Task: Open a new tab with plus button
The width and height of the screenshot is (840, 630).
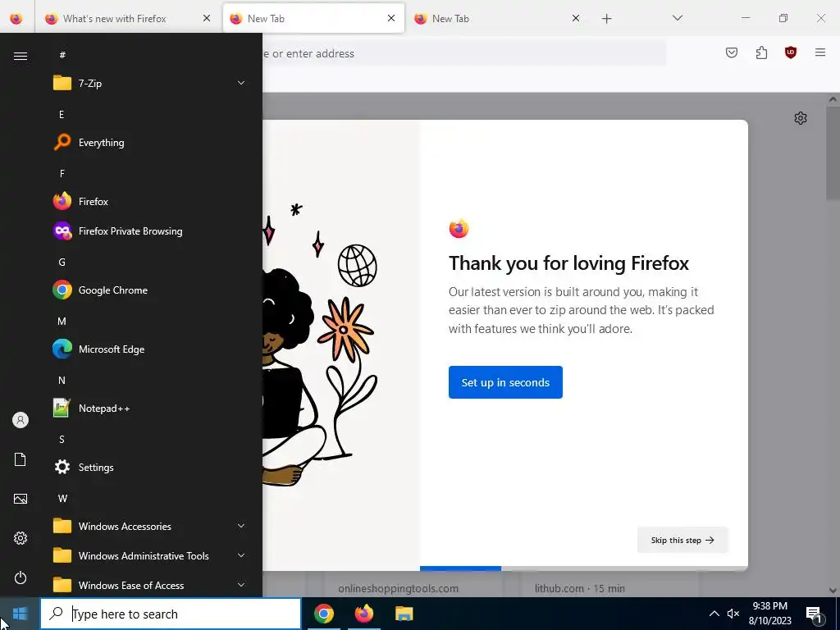Action: (606, 19)
